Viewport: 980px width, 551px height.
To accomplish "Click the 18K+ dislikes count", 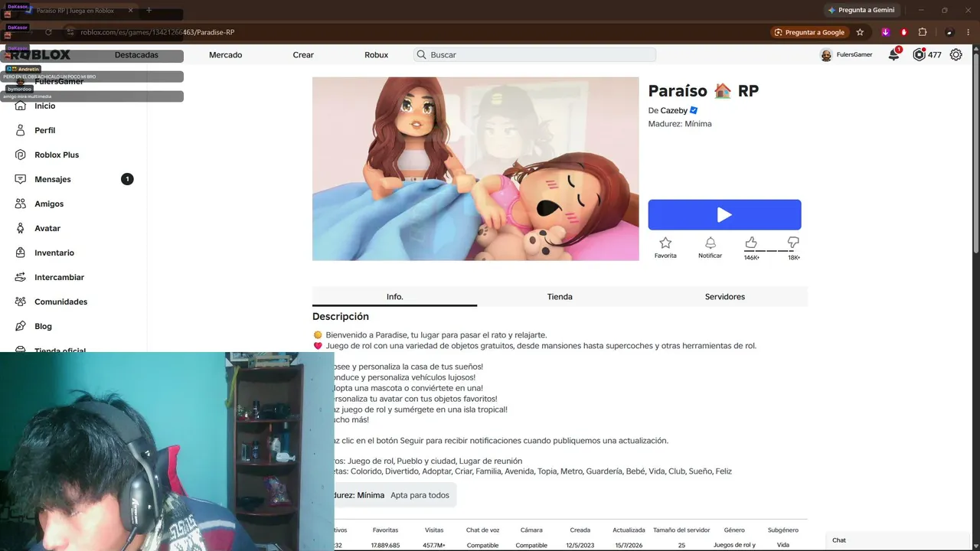I will coord(794,258).
